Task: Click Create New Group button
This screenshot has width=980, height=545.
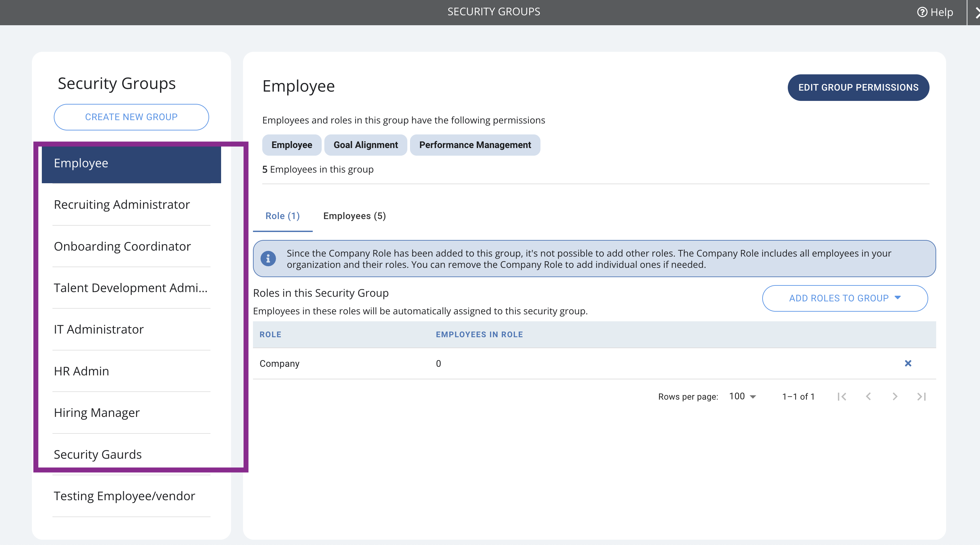Action: (x=131, y=117)
